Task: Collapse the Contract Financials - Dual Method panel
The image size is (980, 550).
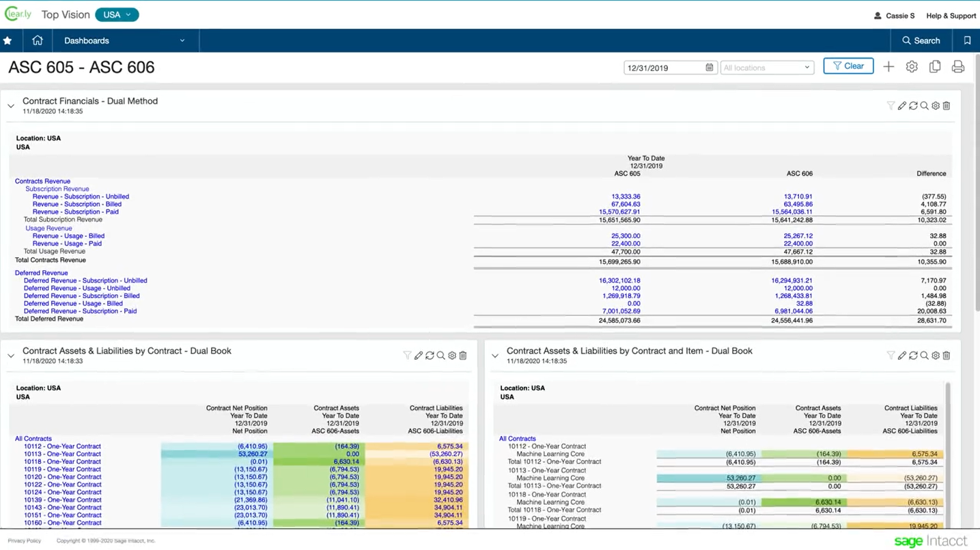Action: click(11, 106)
